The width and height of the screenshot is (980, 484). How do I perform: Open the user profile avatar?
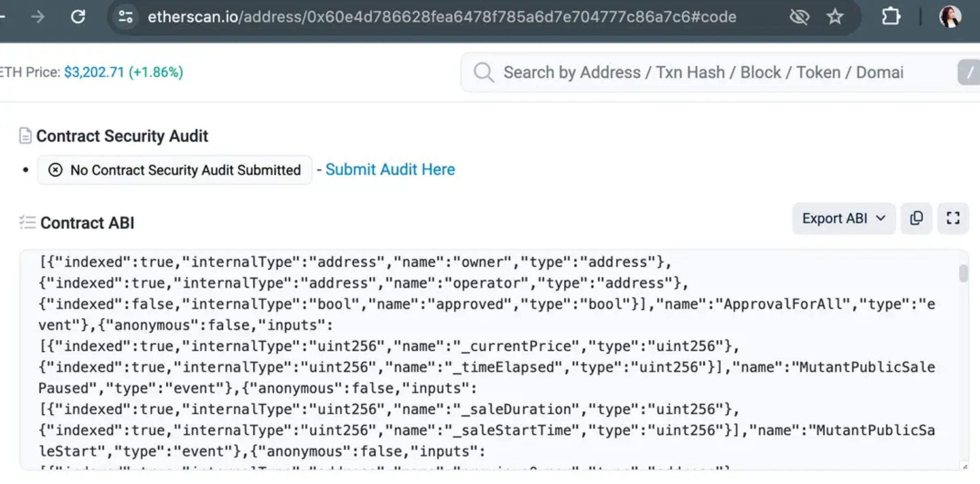(950, 17)
